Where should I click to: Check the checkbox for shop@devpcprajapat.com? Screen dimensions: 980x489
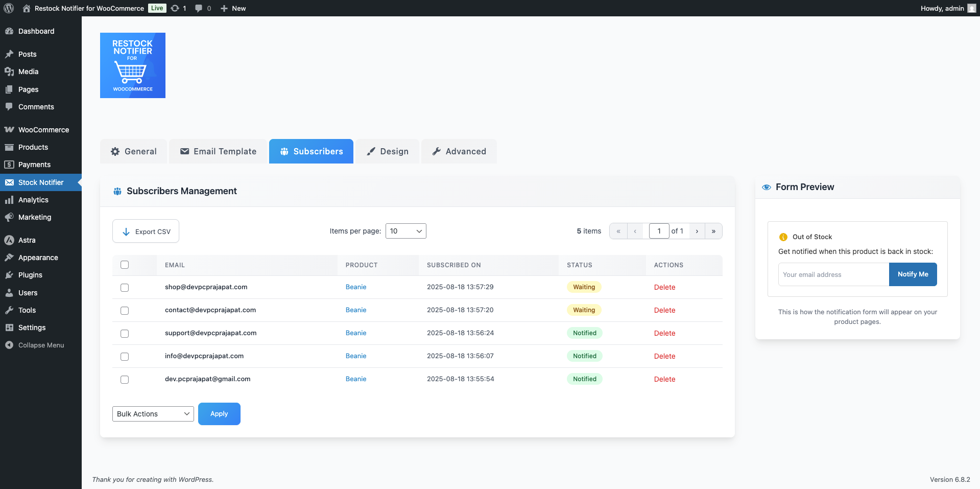(124, 287)
